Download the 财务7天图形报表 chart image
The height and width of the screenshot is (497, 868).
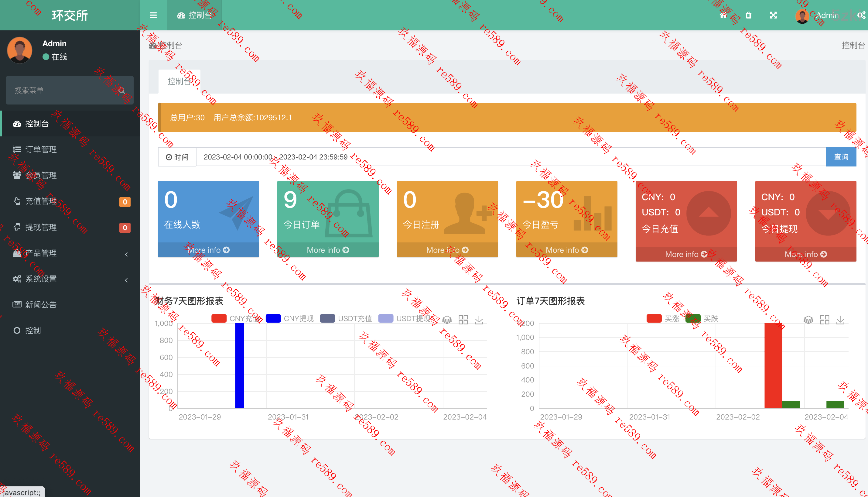(479, 320)
